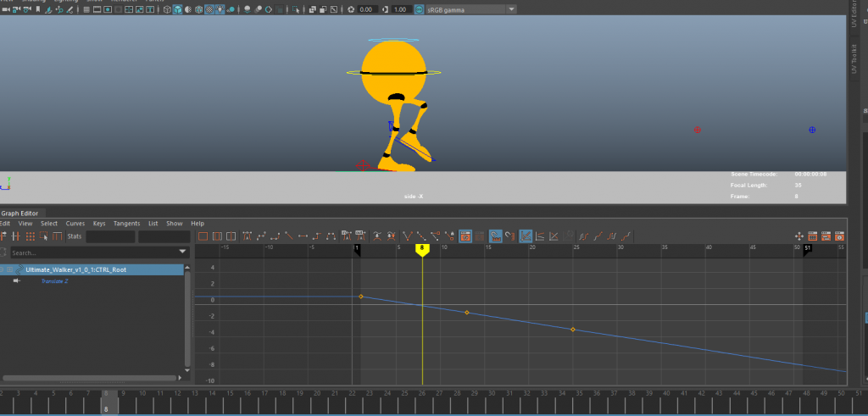Image resolution: width=868 pixels, height=416 pixels.
Task: Click the Free Tangent Length icon
Action: click(436, 236)
